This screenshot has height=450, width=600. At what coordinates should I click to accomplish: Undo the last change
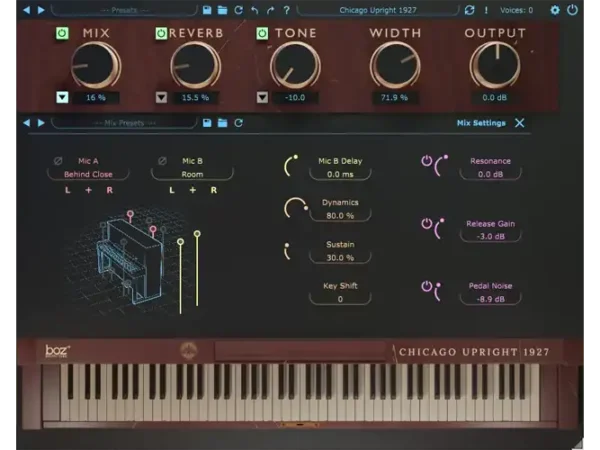click(254, 10)
